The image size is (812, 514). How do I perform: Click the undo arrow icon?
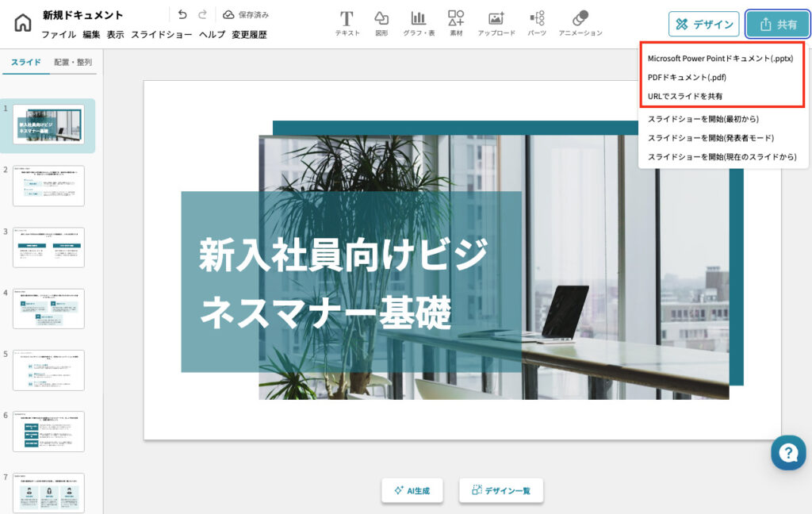[x=182, y=15]
